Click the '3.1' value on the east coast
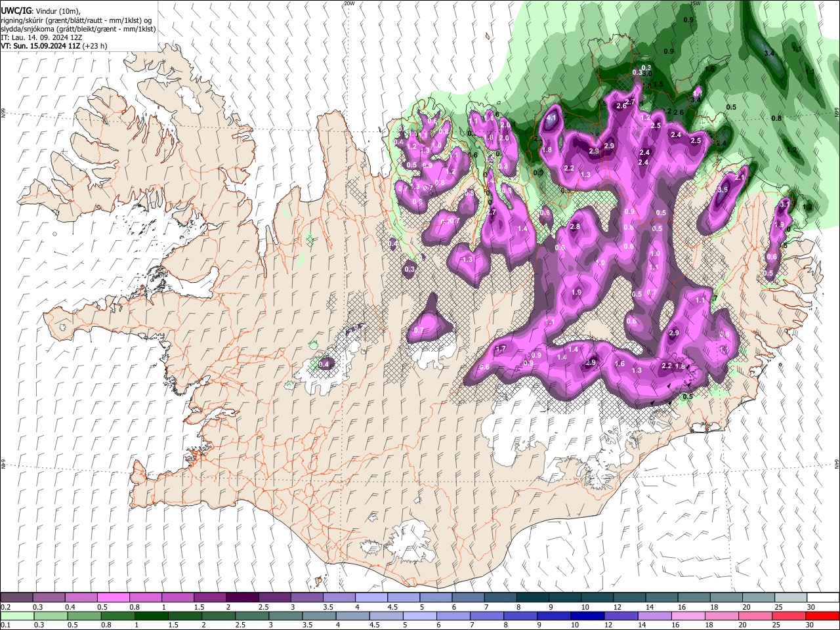 tap(784, 205)
